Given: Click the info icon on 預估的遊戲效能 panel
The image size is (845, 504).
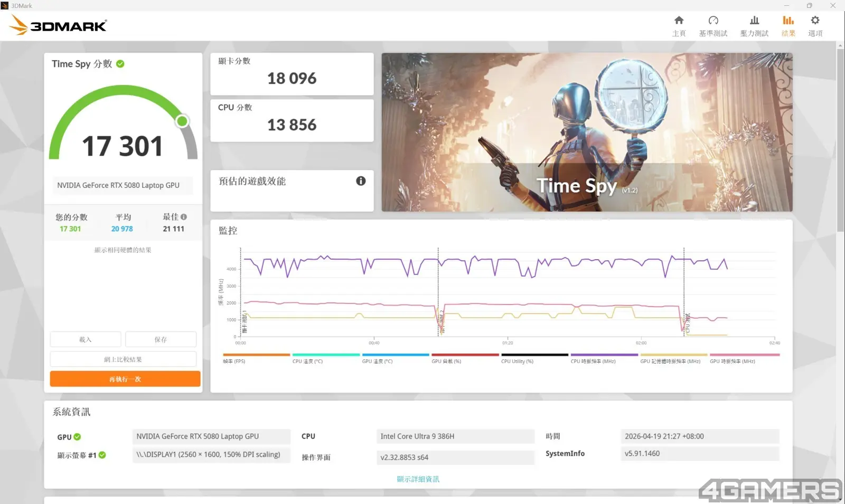Looking at the screenshot, I should coord(361,181).
